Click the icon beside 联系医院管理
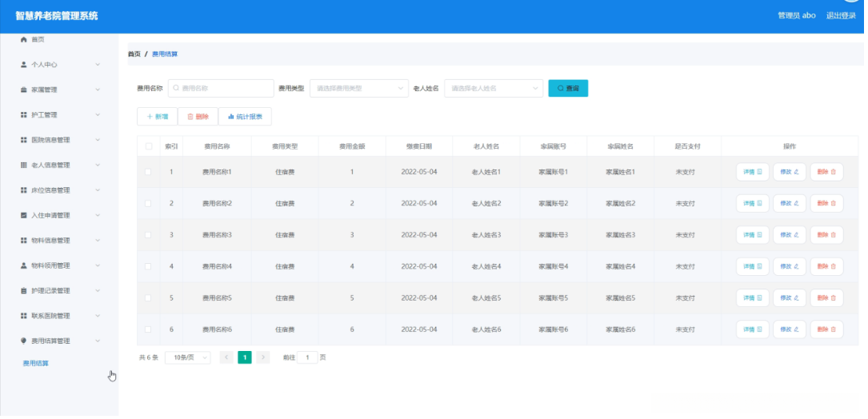Image resolution: width=868 pixels, height=419 pixels. tap(23, 316)
